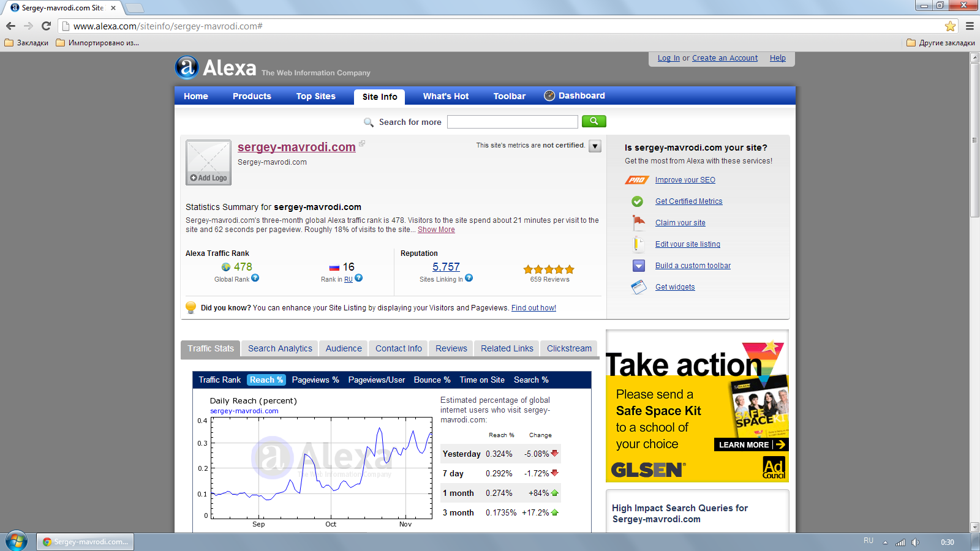The image size is (980, 551).
Task: Click the green certified checkmark icon
Action: coord(638,201)
